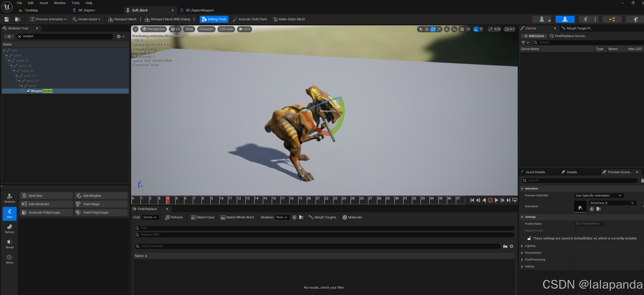Image resolution: width=644 pixels, height=295 pixels.
Task: Select the Model mode icon
Action: coord(10,244)
